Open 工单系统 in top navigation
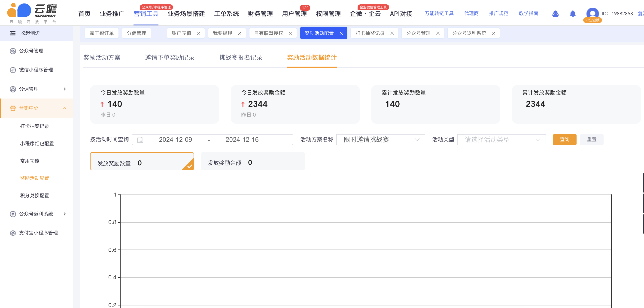 (226, 14)
